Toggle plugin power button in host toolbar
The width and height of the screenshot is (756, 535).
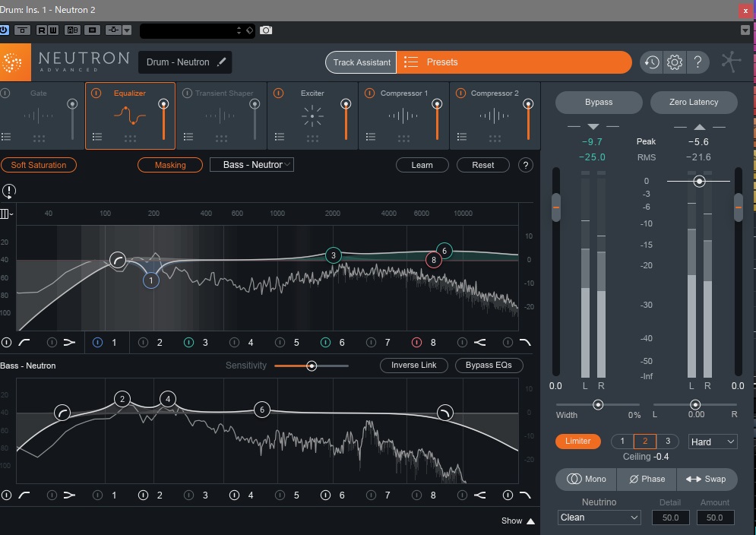4,30
